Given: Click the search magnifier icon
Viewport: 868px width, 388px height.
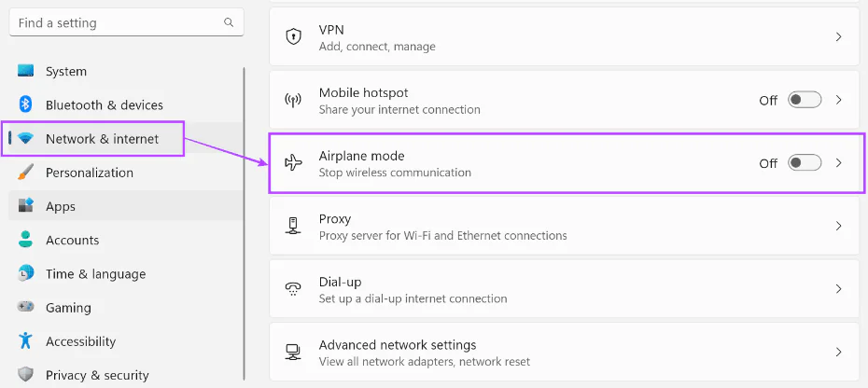Looking at the screenshot, I should (x=229, y=22).
